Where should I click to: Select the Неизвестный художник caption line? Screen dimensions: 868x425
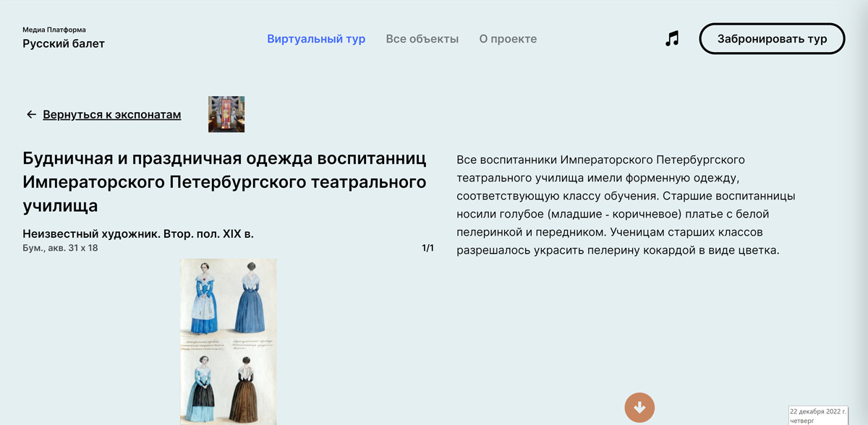(138, 234)
